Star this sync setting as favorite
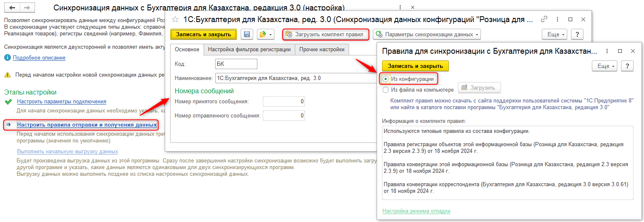 [x=175, y=19]
